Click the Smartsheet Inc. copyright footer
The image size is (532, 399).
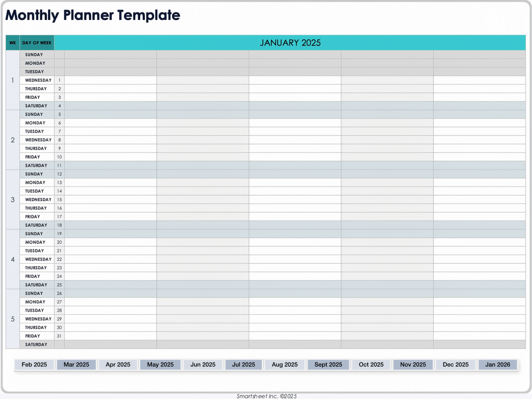(267, 396)
